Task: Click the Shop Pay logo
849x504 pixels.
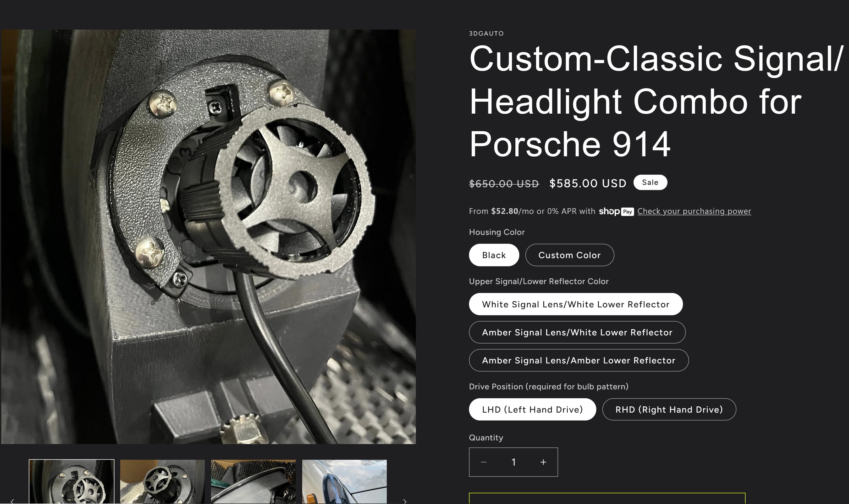Action: [x=616, y=211]
